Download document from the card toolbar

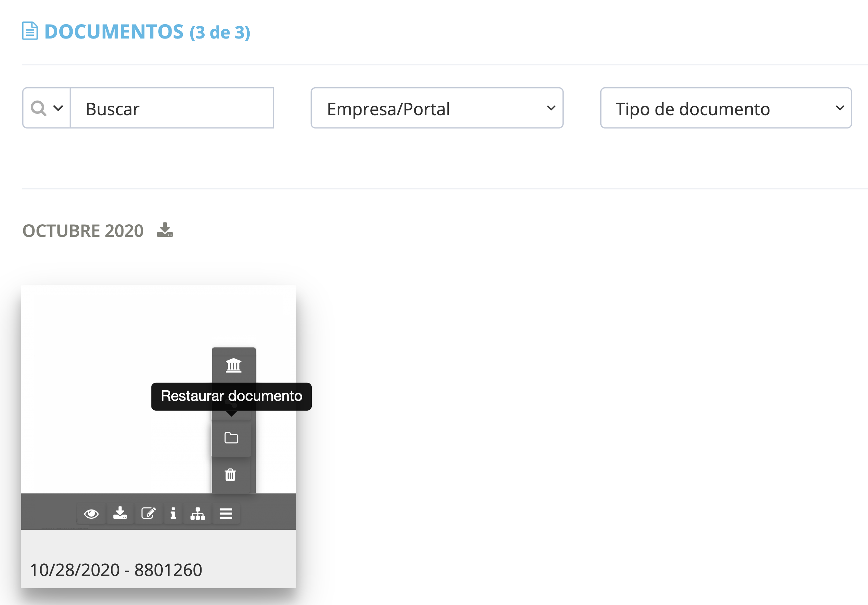120,513
